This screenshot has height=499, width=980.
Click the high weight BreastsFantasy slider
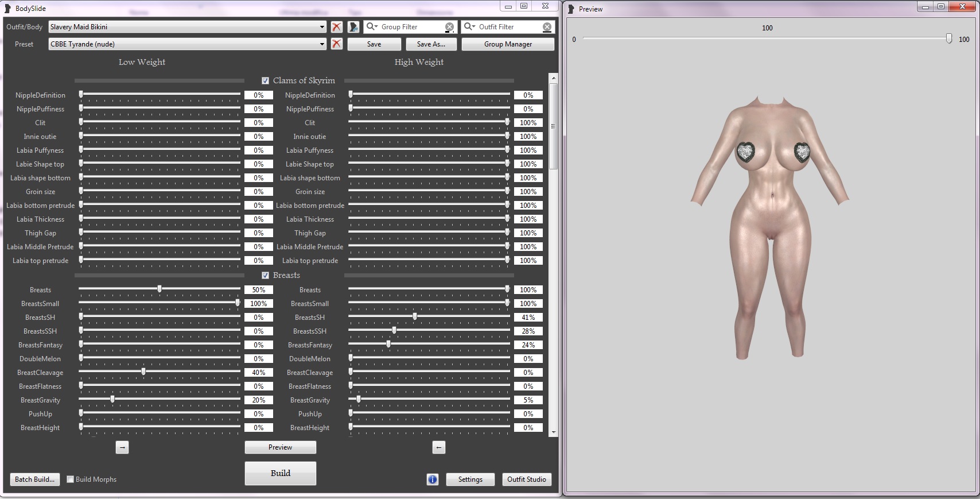429,344
